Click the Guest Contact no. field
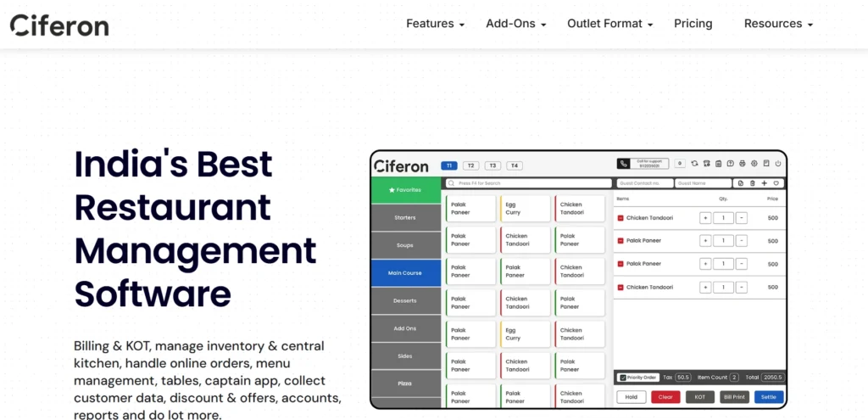Viewport: 868px width, 420px height. pyautogui.click(x=644, y=183)
